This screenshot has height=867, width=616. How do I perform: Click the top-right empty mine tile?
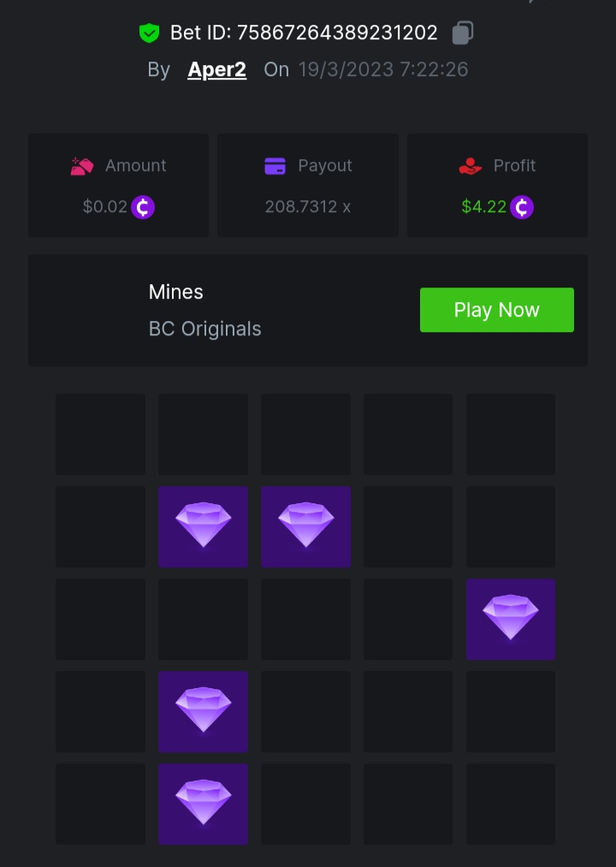pos(511,434)
